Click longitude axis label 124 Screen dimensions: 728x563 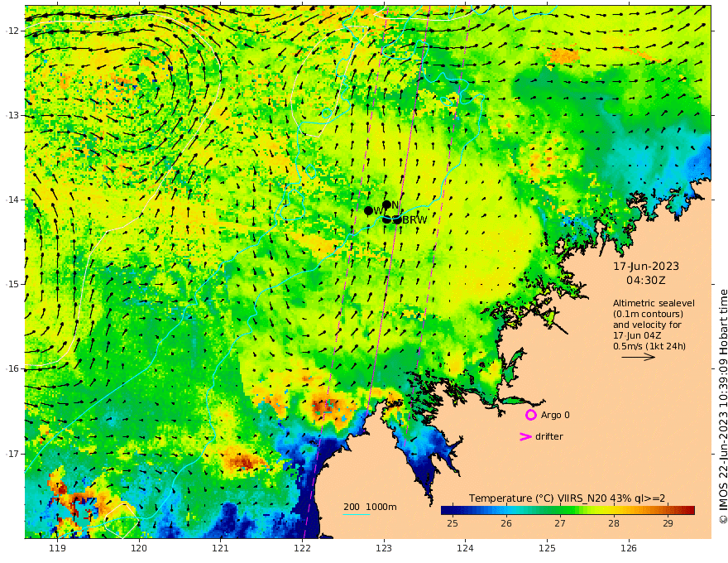pos(465,549)
